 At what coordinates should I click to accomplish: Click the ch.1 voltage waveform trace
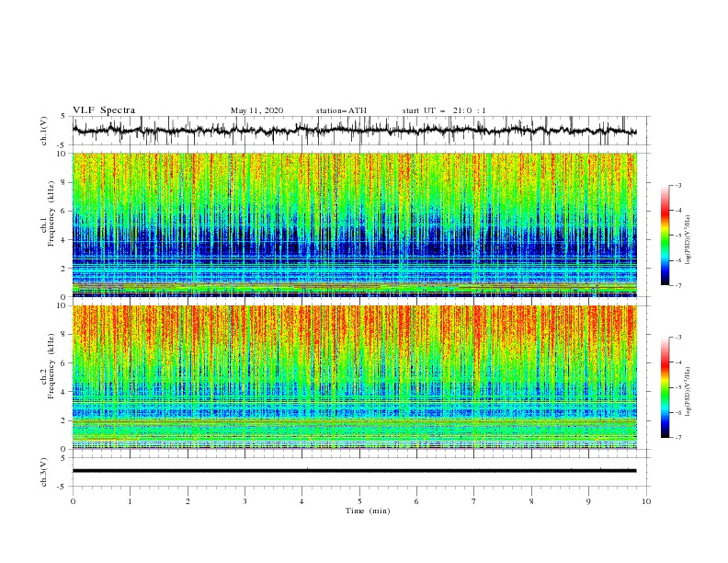pyautogui.click(x=354, y=131)
